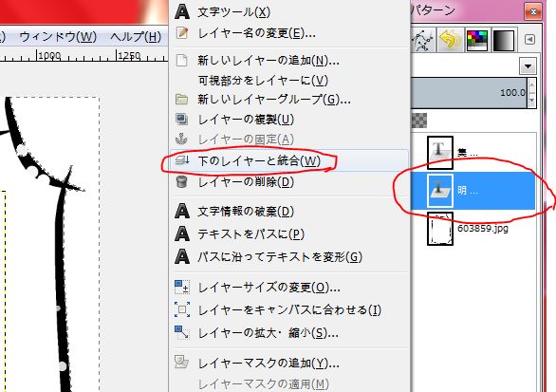Select 文字ツール(X) menu entry
Image resolution: width=556 pixels, height=392 pixels.
[289, 12]
